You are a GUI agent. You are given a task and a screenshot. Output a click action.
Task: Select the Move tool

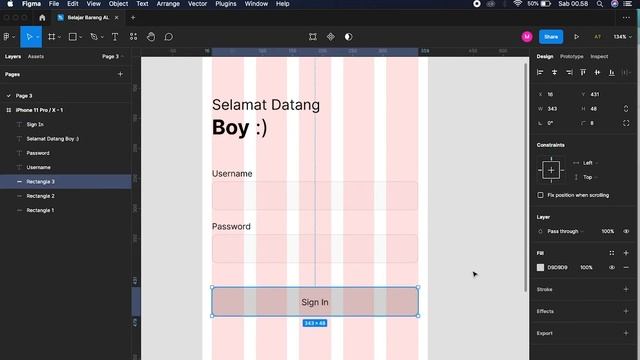click(x=29, y=37)
